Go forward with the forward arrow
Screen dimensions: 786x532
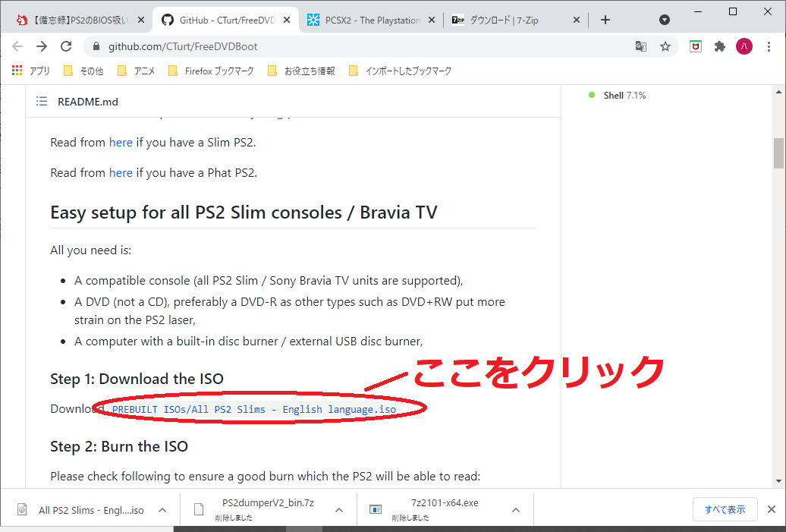tap(42, 46)
